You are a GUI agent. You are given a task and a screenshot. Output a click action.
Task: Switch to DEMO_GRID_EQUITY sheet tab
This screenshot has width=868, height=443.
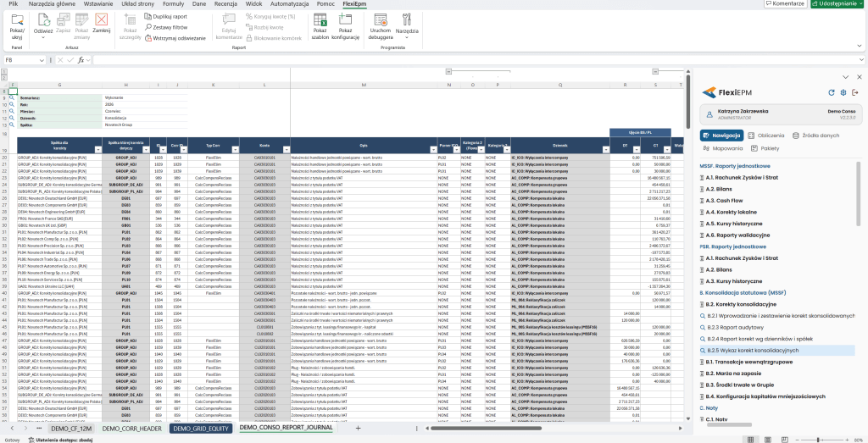point(201,428)
